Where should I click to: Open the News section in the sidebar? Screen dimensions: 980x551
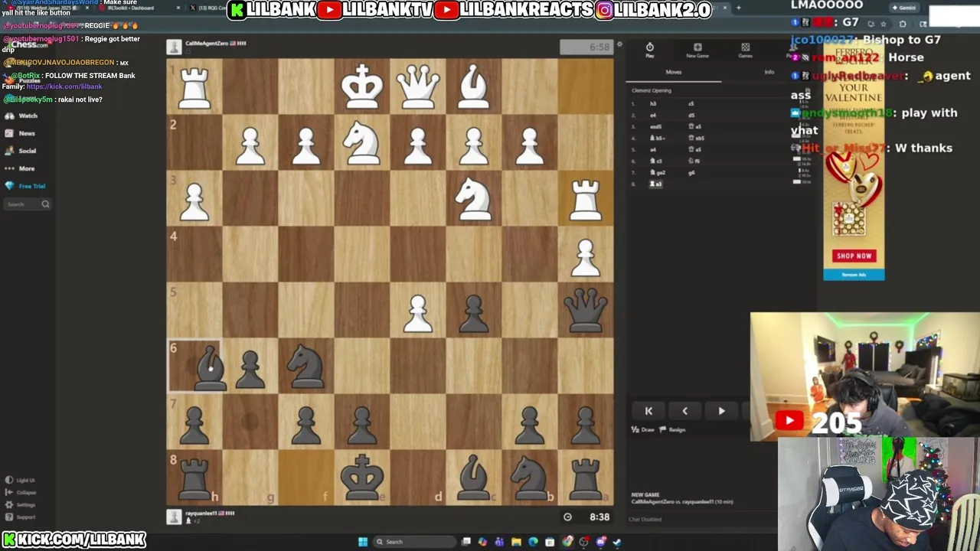click(x=21, y=133)
